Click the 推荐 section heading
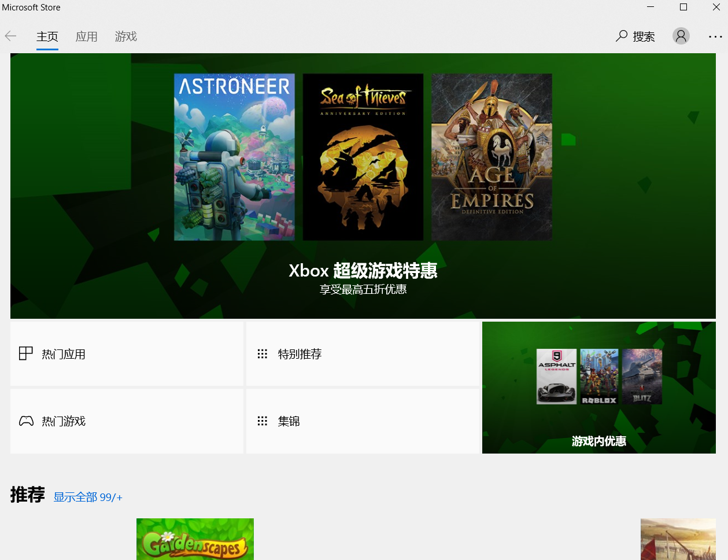The height and width of the screenshot is (560, 728). pyautogui.click(x=27, y=495)
